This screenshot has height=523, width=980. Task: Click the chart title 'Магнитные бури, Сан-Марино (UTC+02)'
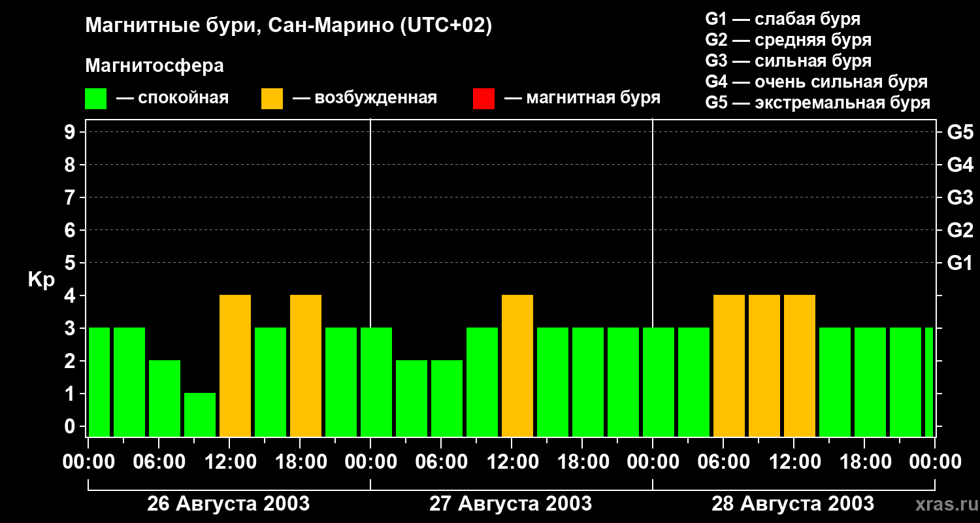tap(288, 26)
